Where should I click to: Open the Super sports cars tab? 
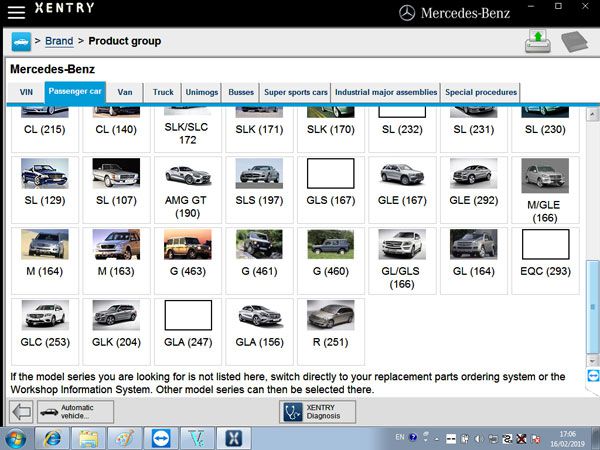(x=295, y=92)
